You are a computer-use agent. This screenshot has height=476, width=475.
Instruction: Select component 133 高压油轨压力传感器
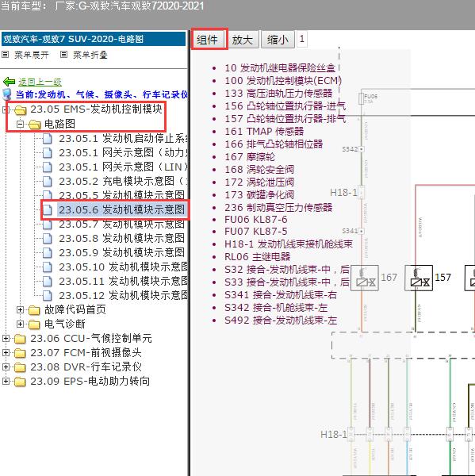278,94
